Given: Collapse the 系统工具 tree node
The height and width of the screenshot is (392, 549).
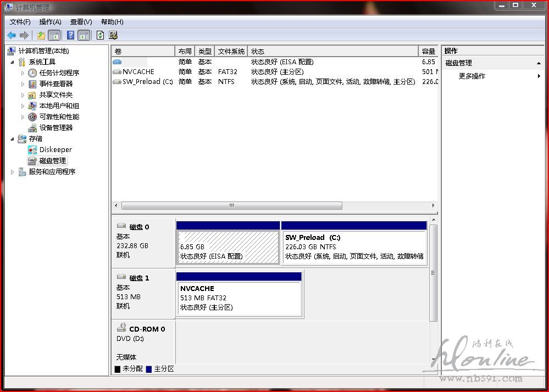Looking at the screenshot, I should tap(13, 62).
